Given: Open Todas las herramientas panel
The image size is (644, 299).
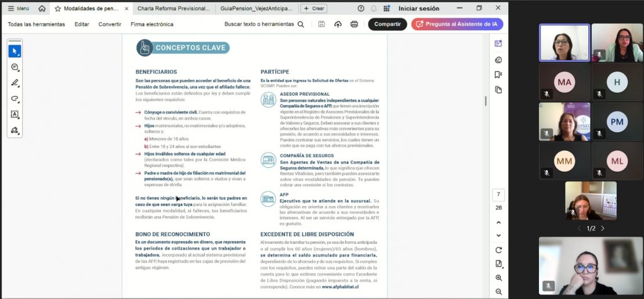Looking at the screenshot, I should (x=36, y=24).
